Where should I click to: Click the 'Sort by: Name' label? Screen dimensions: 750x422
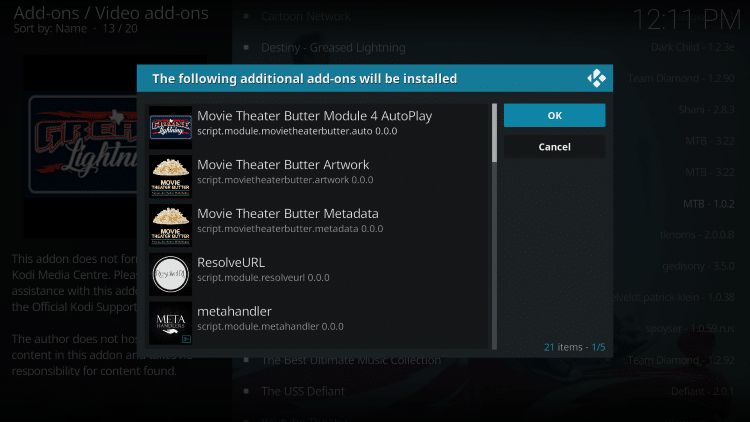[50, 29]
